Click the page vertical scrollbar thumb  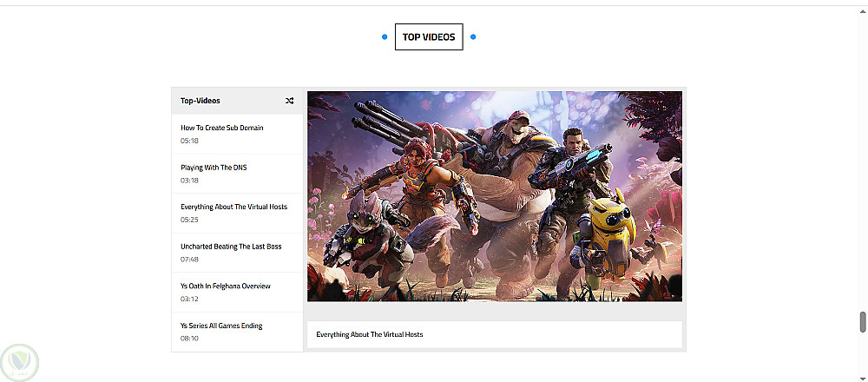tap(863, 322)
